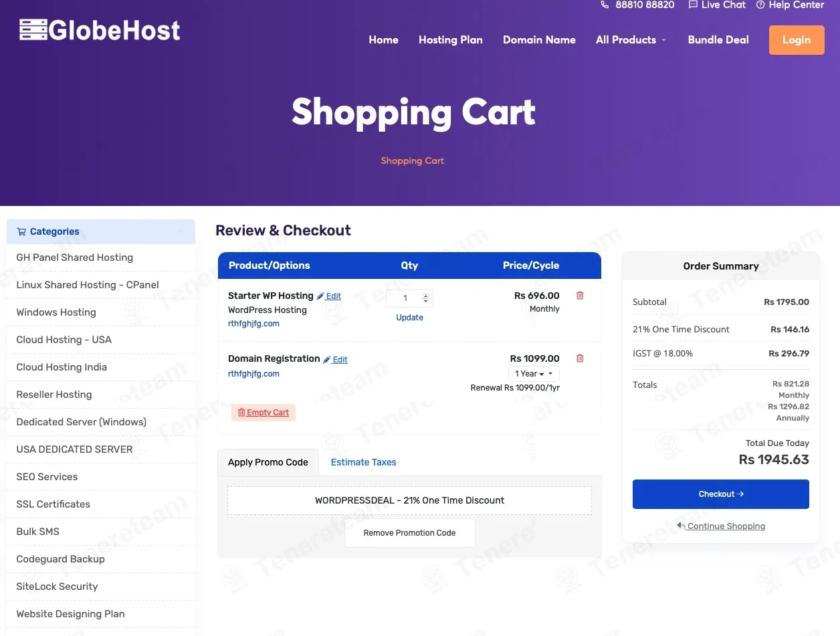This screenshot has height=636, width=840.
Task: Remove Domain Registration using trash icon
Action: coord(580,358)
